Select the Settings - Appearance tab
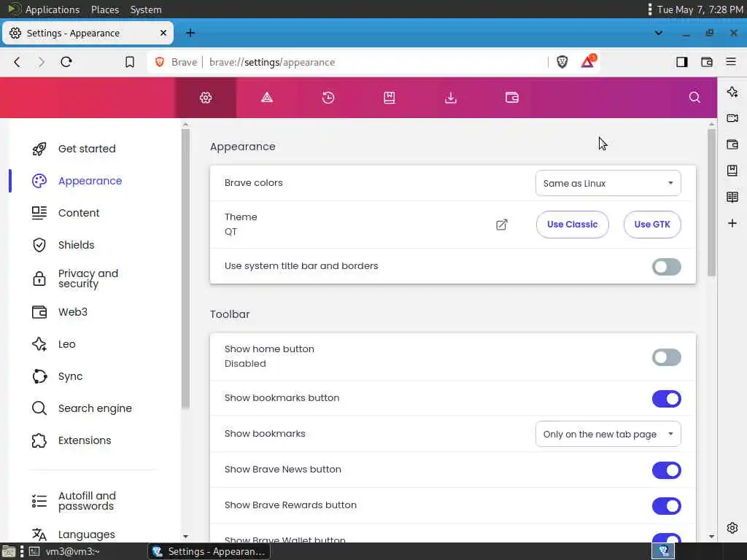The width and height of the screenshot is (747, 560). click(x=88, y=33)
